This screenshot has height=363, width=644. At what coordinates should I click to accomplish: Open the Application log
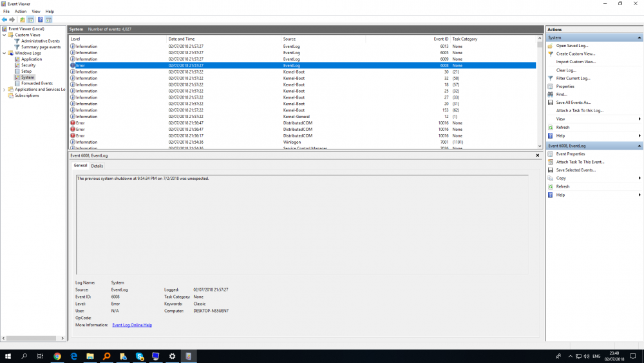tap(31, 59)
